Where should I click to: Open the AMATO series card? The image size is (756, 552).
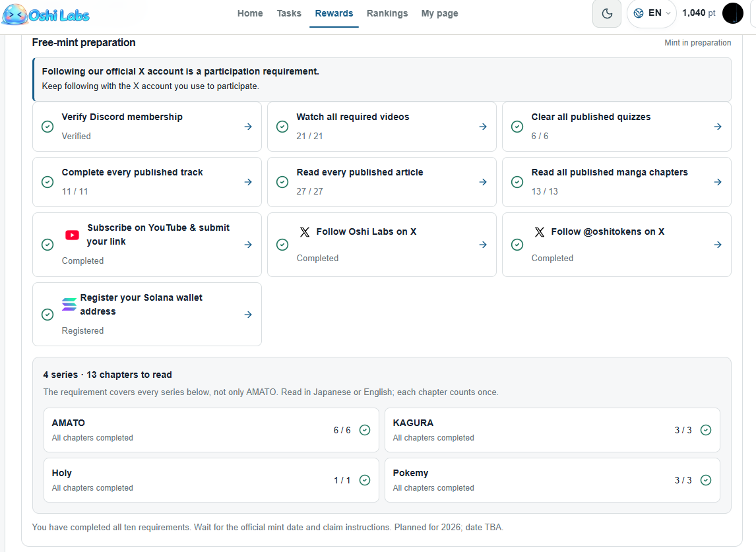point(211,430)
